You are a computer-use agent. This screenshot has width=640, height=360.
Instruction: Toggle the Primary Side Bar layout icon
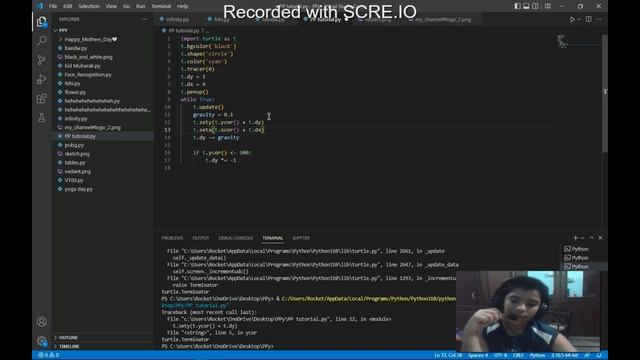tap(518, 6)
